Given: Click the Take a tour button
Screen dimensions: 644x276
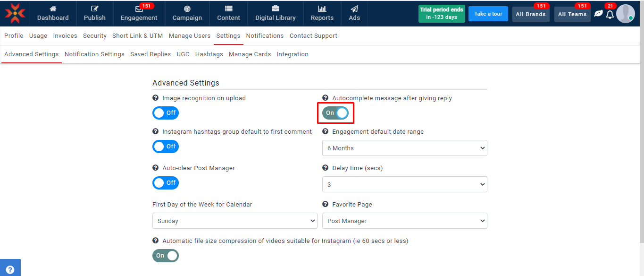Looking at the screenshot, I should pos(488,14).
